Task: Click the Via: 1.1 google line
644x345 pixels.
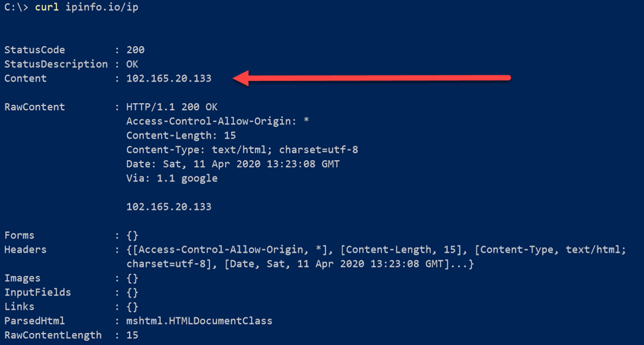Action: click(172, 178)
